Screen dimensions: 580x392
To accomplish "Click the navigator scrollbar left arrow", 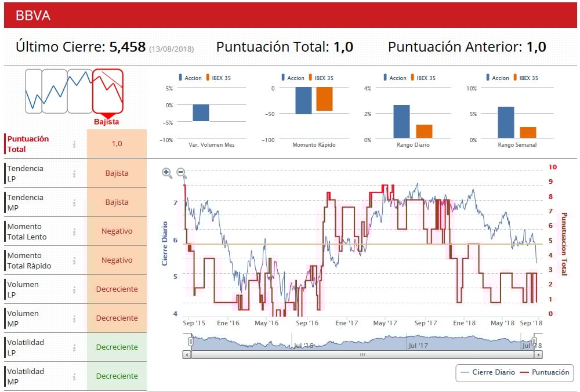I will [187, 355].
